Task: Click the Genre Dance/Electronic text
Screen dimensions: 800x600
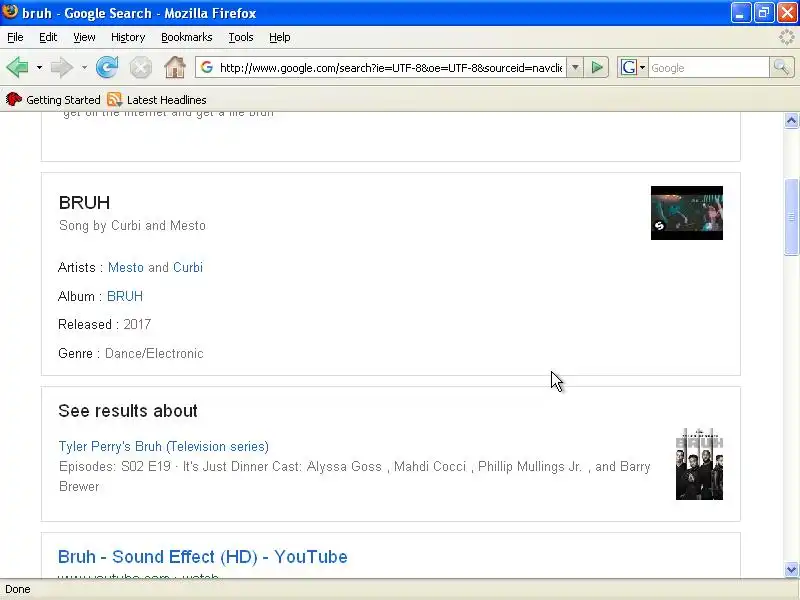Action: [131, 354]
